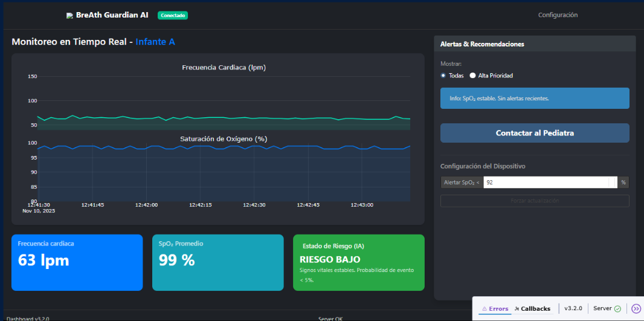Image resolution: width=644 pixels, height=321 pixels.
Task: Click the green Server status check icon
Action: click(x=617, y=309)
